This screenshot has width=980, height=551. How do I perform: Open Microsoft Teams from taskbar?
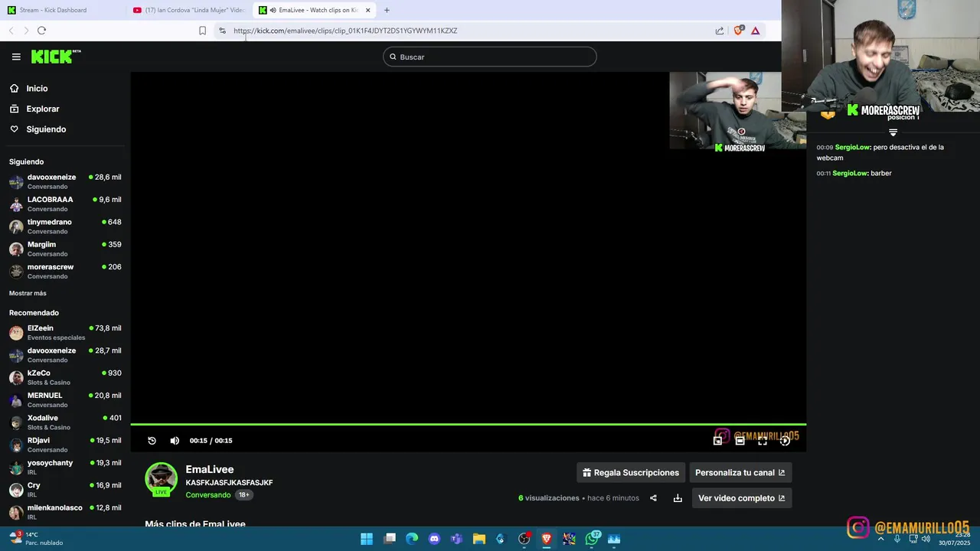pos(456,539)
